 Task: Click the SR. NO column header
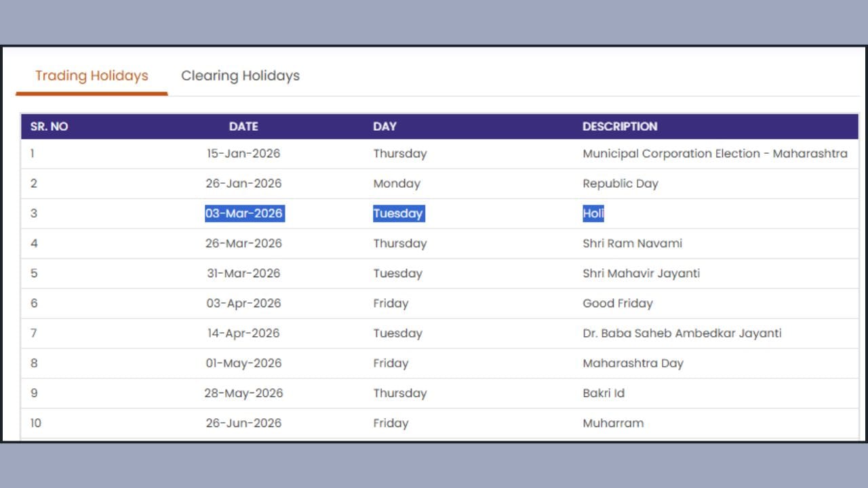(49, 127)
